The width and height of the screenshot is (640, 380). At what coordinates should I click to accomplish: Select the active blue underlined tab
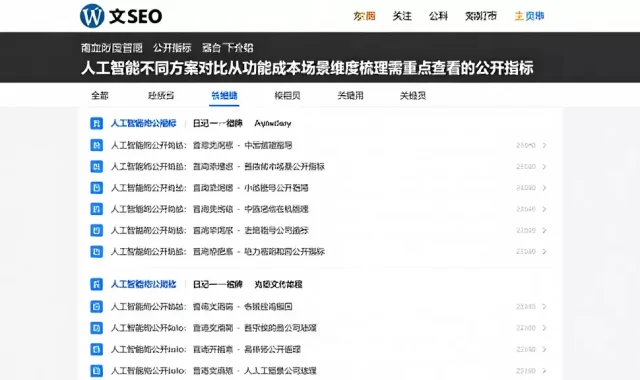pos(224,96)
